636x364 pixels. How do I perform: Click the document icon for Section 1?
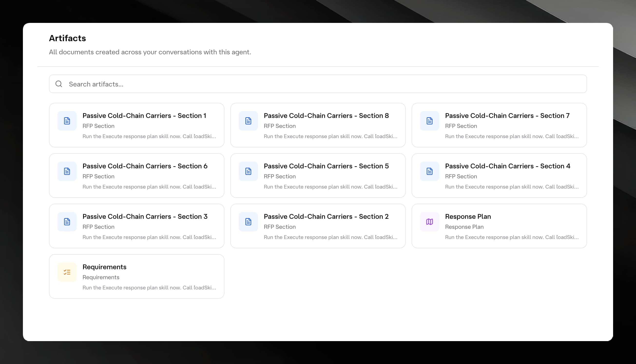[67, 121]
